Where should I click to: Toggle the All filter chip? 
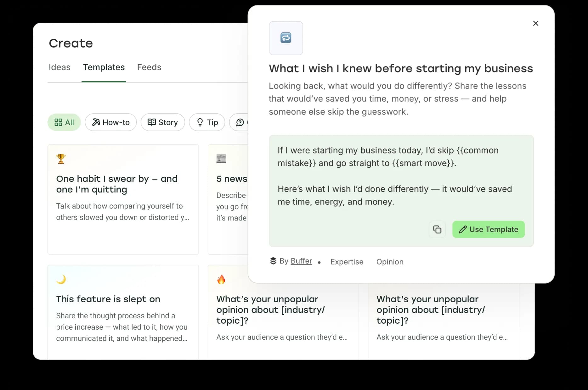[x=64, y=122]
